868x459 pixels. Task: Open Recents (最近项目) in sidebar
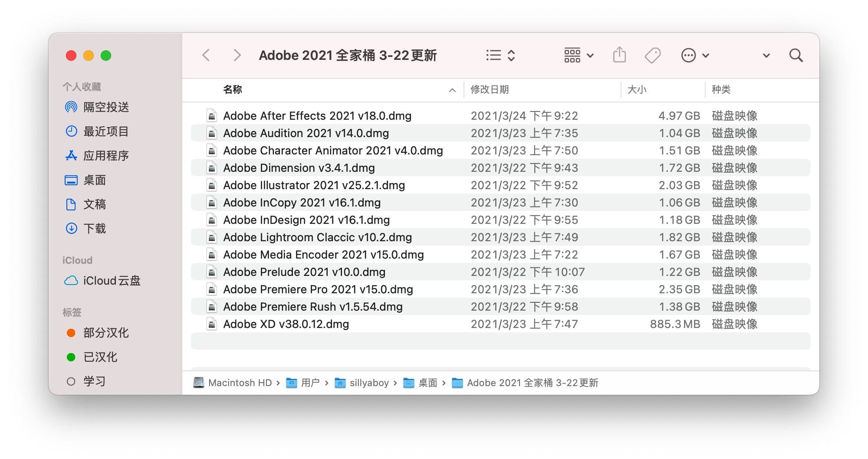[x=105, y=131]
